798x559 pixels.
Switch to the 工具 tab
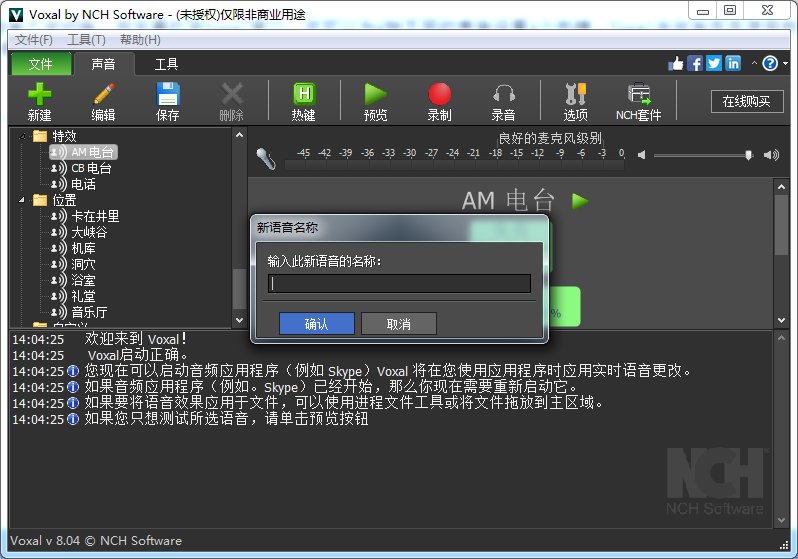click(x=166, y=64)
